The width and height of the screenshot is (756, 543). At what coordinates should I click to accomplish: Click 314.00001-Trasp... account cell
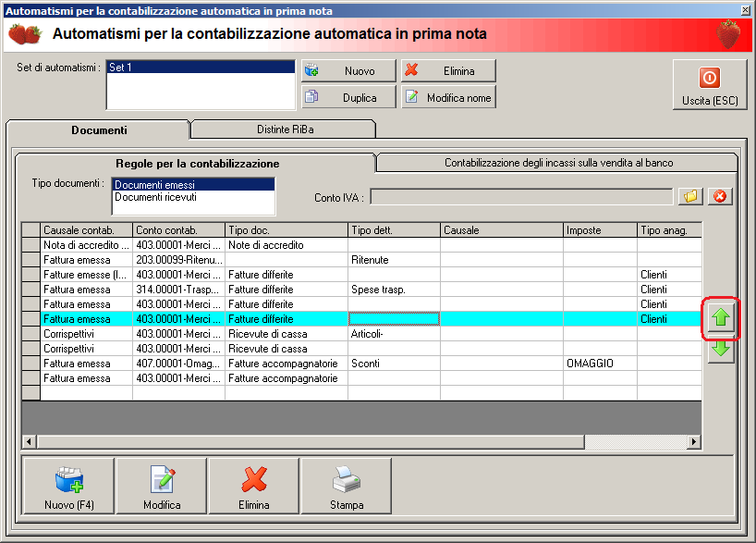point(179,290)
